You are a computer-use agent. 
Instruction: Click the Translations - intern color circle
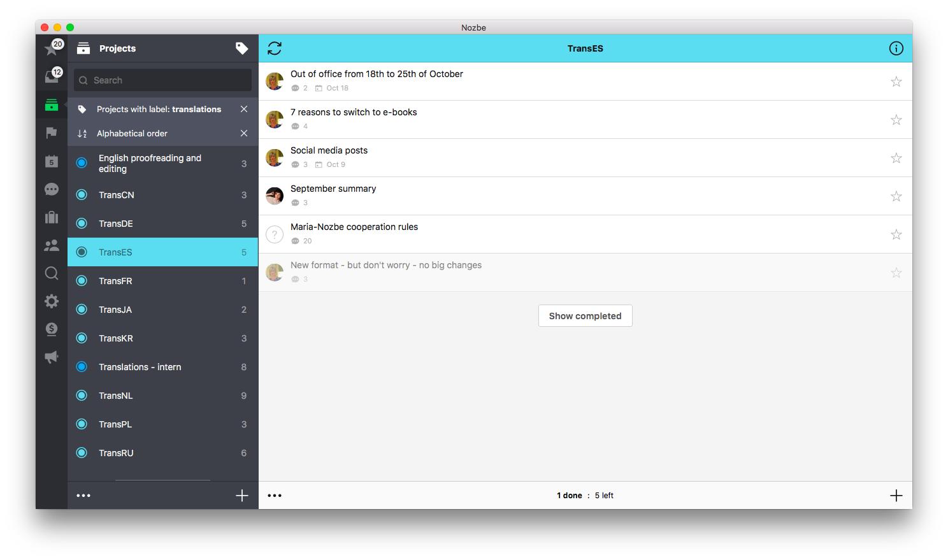point(82,367)
